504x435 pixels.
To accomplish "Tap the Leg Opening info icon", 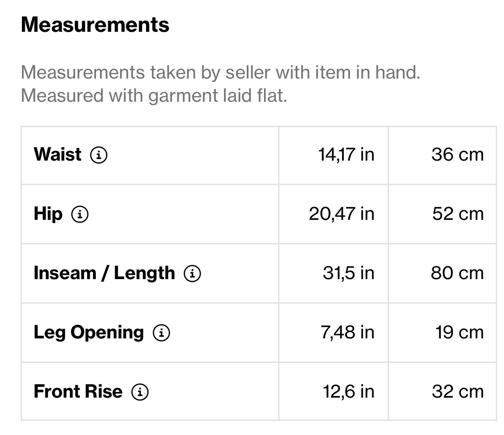I will point(161,332).
